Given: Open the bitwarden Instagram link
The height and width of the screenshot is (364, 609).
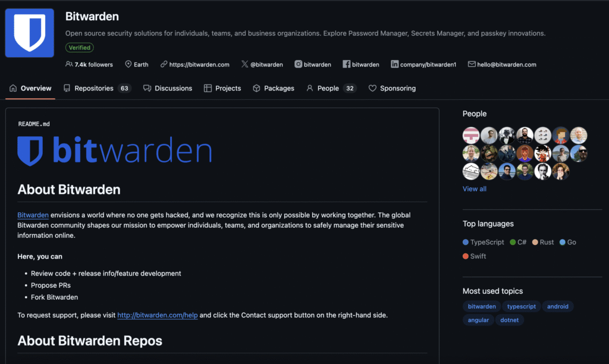Looking at the screenshot, I should [318, 64].
